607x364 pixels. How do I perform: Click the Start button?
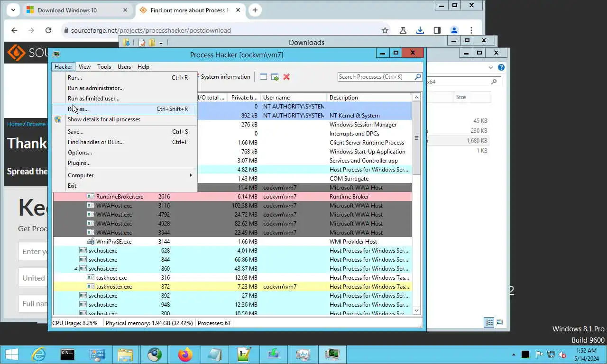point(11,355)
